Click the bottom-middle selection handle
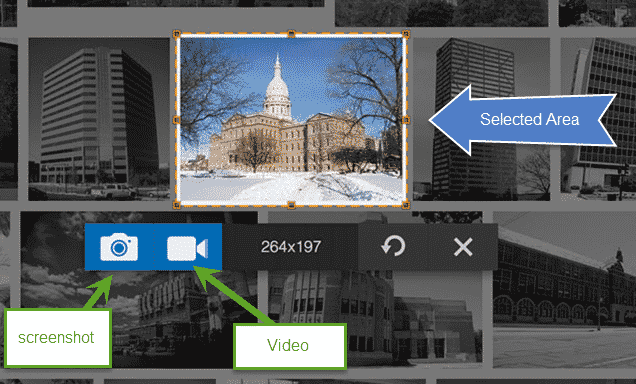Image resolution: width=636 pixels, height=384 pixels. pos(291,205)
